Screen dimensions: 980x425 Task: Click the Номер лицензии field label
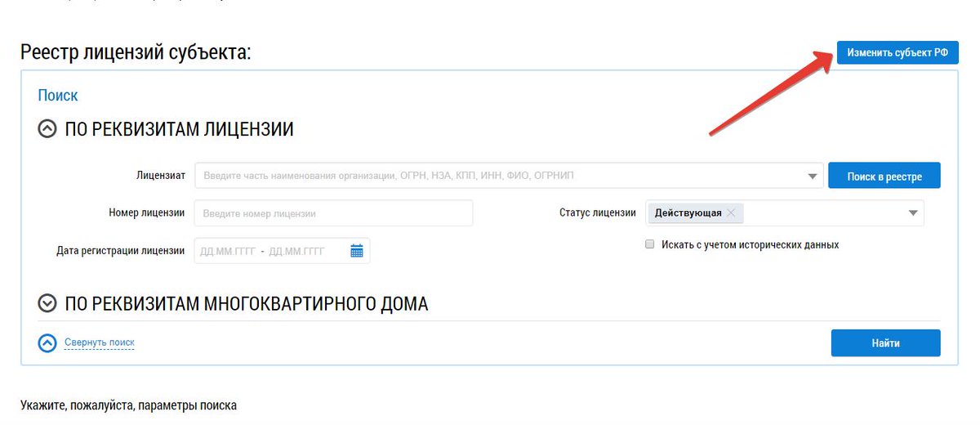pos(147,213)
